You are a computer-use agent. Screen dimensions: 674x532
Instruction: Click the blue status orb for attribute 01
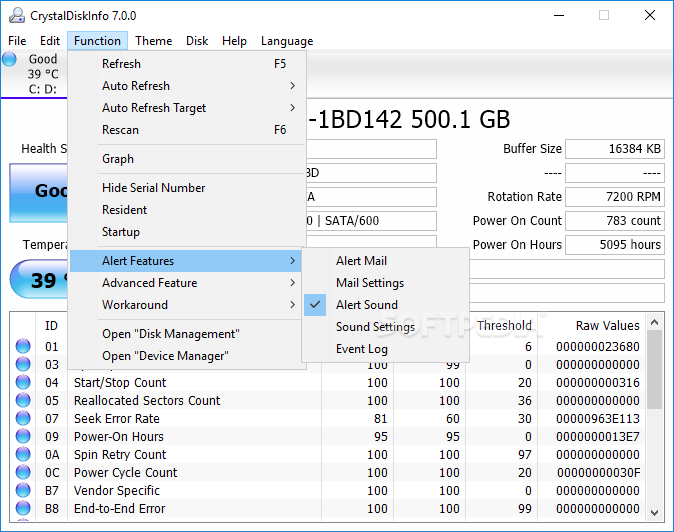23,346
